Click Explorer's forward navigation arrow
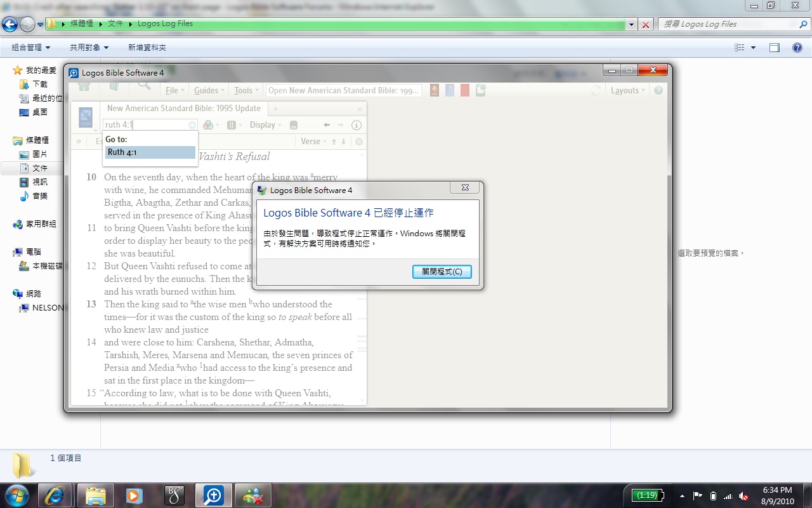This screenshot has height=508, width=812. click(x=27, y=25)
